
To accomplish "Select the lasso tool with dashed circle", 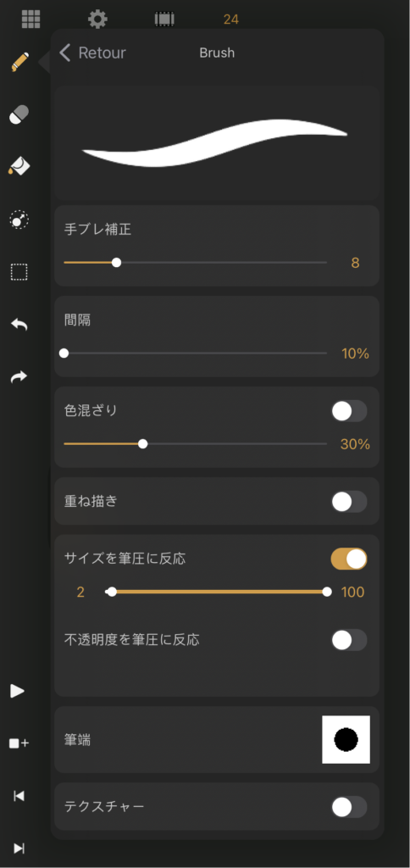I will (19, 220).
